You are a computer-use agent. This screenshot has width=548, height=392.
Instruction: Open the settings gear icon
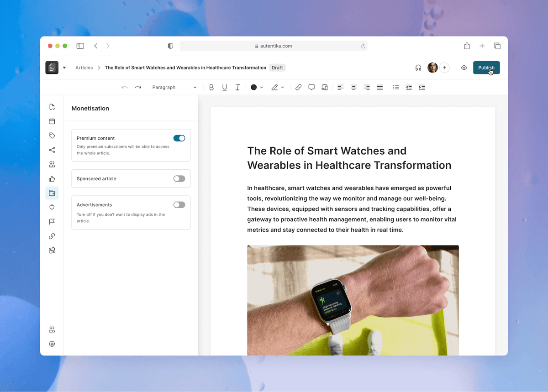click(x=52, y=344)
